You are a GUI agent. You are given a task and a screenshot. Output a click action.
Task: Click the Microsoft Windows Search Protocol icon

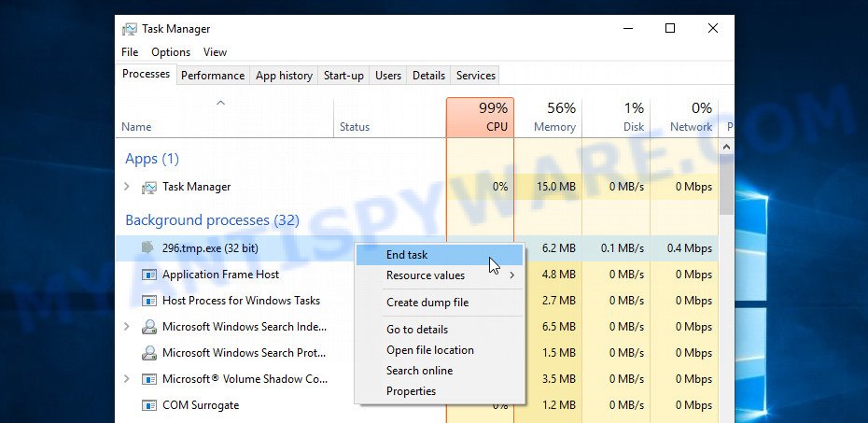(149, 353)
